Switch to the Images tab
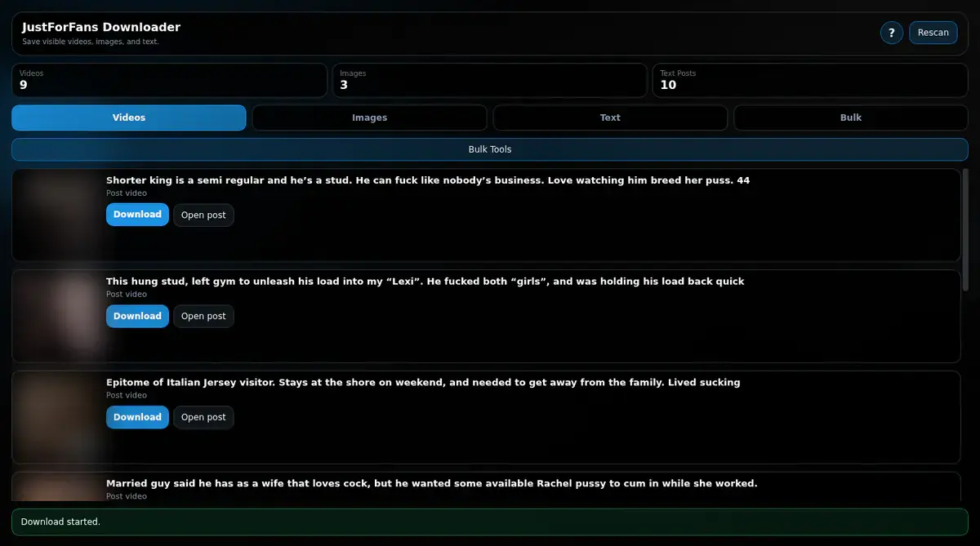The height and width of the screenshot is (546, 980). [x=369, y=118]
